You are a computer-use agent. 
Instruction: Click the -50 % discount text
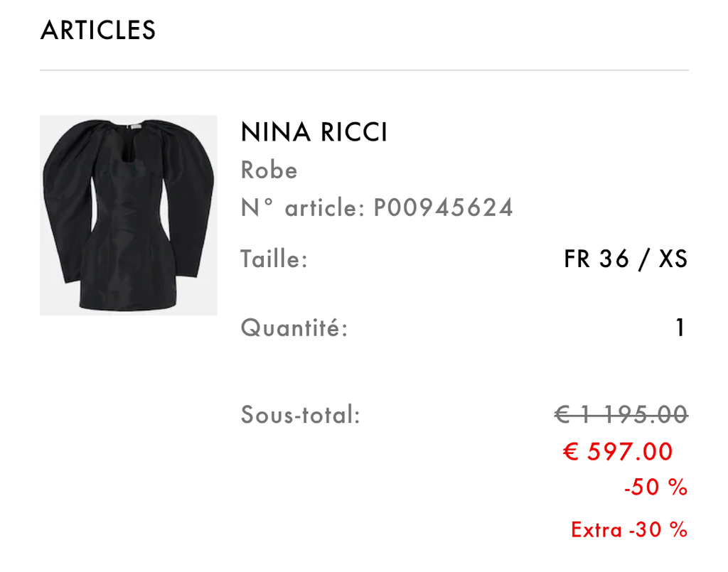655,487
